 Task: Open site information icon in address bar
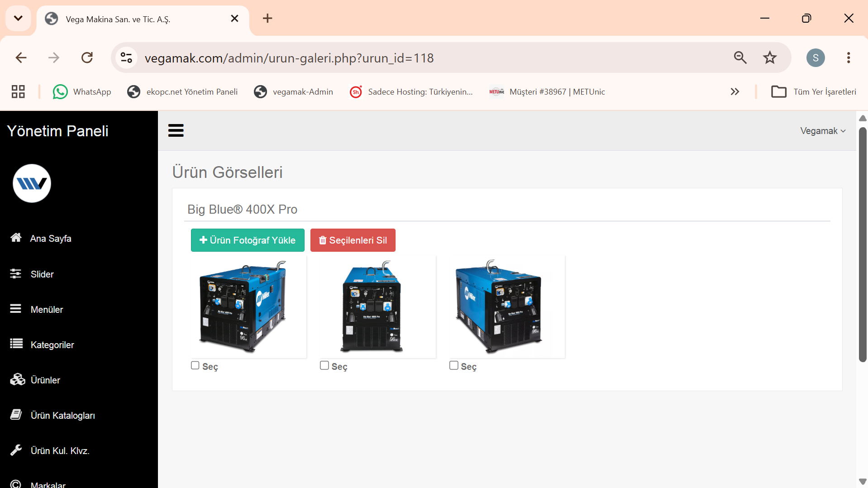coord(127,58)
